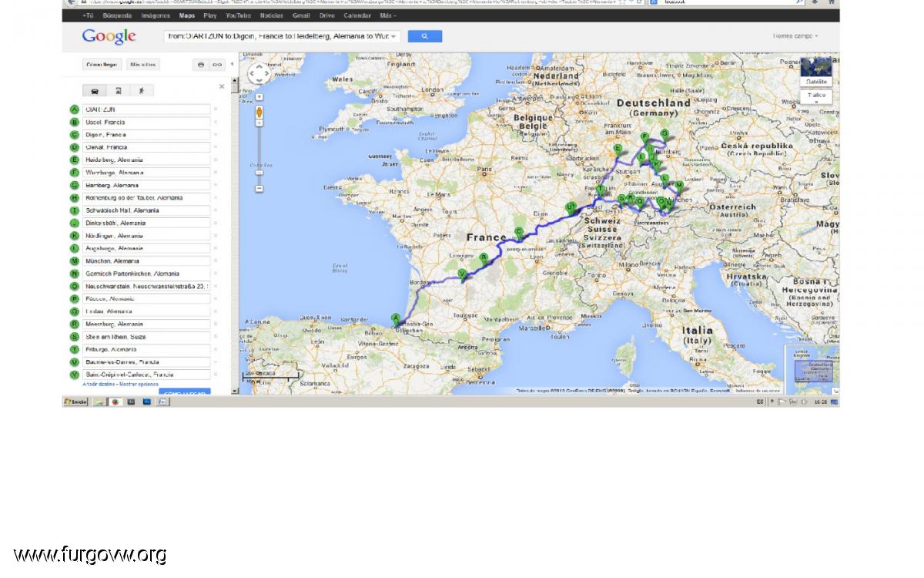Click the Garmisch Partenkirchen waypoint field

(x=146, y=274)
